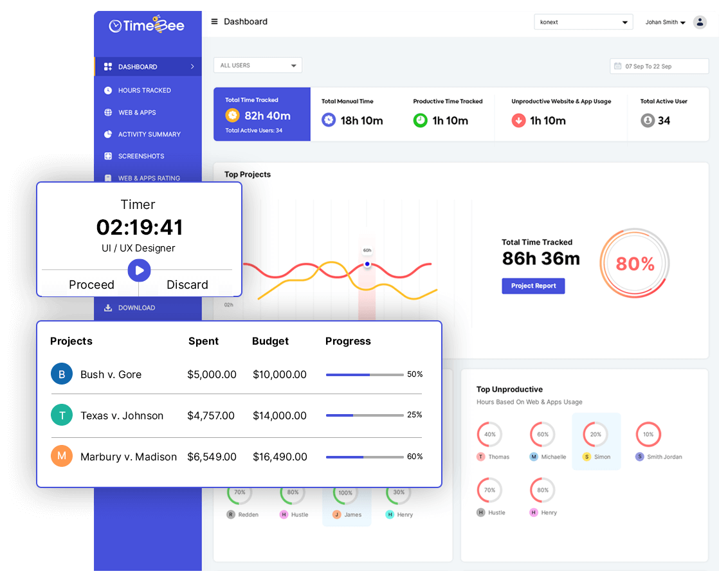Click the user avatar icon top right
This screenshot has width=728, height=571.
click(x=700, y=22)
